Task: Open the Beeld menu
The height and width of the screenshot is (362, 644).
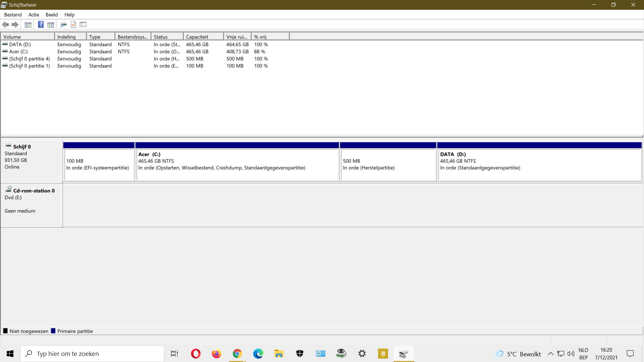Action: [52, 15]
